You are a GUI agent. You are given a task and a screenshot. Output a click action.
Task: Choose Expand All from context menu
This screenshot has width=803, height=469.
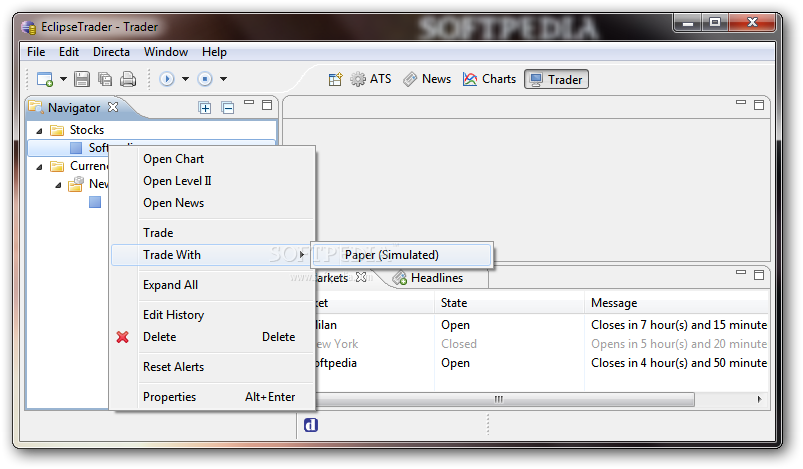[x=171, y=285]
